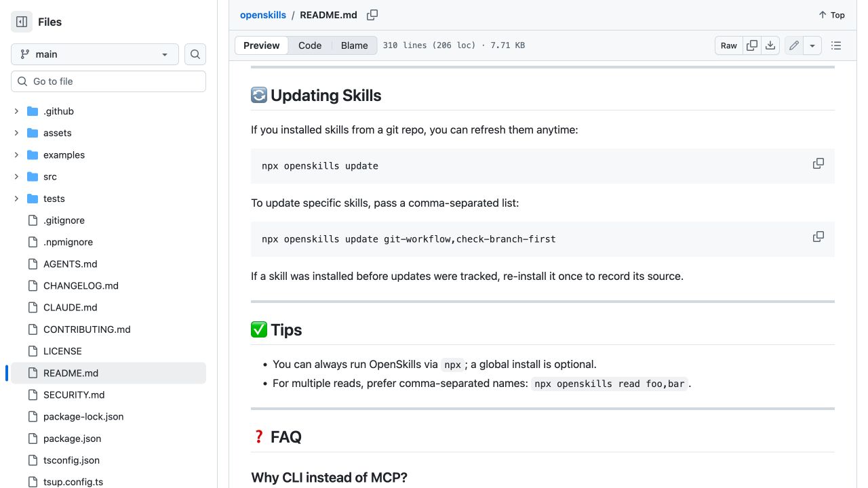Copy the update git-workflow command
Screen dimensions: 868x488
click(818, 237)
